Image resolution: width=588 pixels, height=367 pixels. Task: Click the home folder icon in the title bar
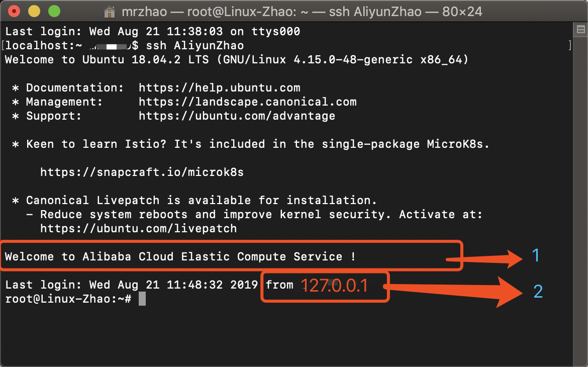110,12
